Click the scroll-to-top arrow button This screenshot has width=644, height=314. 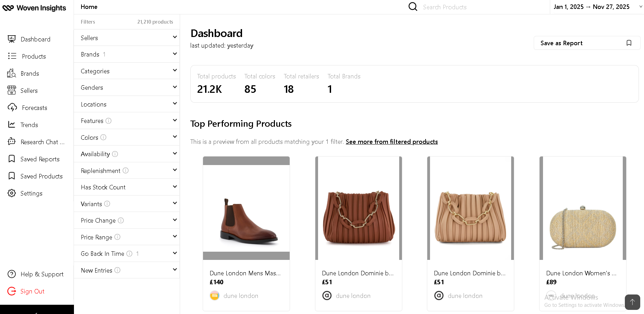pos(632,302)
